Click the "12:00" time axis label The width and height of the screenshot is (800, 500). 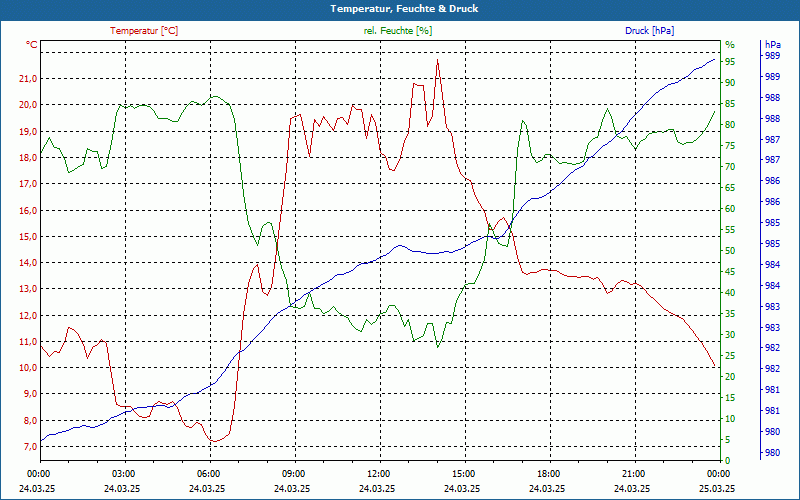tap(380, 474)
